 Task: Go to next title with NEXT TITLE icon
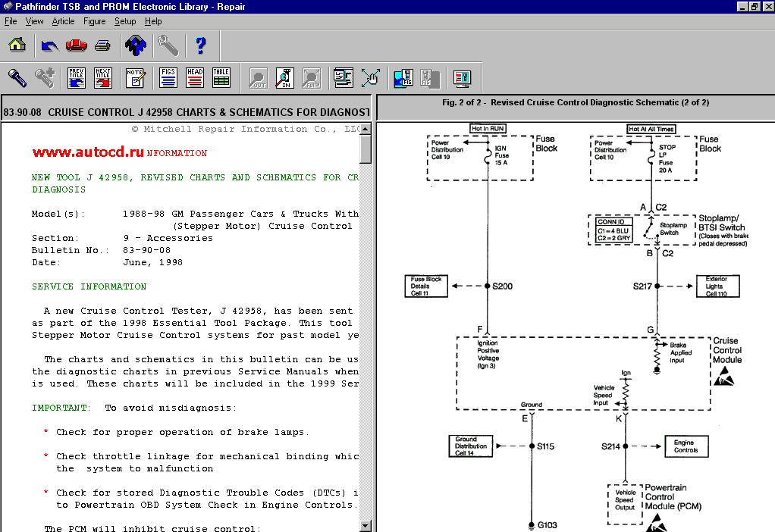click(x=103, y=77)
